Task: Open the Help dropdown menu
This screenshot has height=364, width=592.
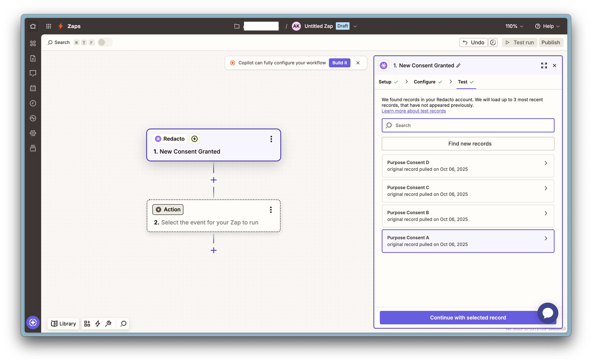Action: (x=547, y=26)
